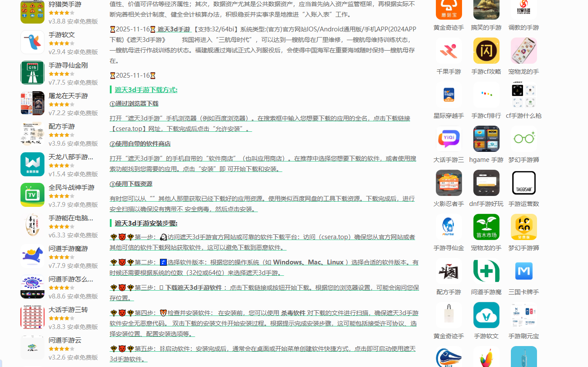
Task: Select the blue M icon for 三国卡牌手
Action: click(x=523, y=271)
